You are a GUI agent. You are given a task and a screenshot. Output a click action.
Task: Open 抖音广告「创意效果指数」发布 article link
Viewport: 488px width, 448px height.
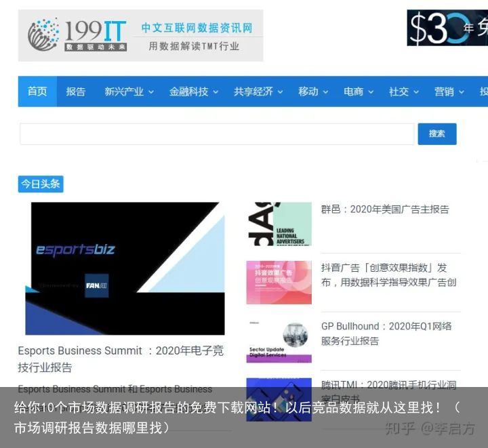coord(389,275)
